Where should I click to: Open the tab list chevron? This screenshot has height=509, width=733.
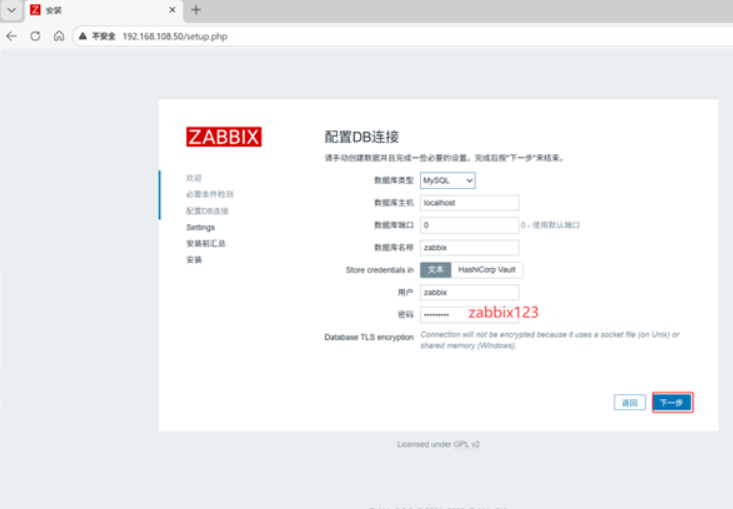(x=12, y=10)
